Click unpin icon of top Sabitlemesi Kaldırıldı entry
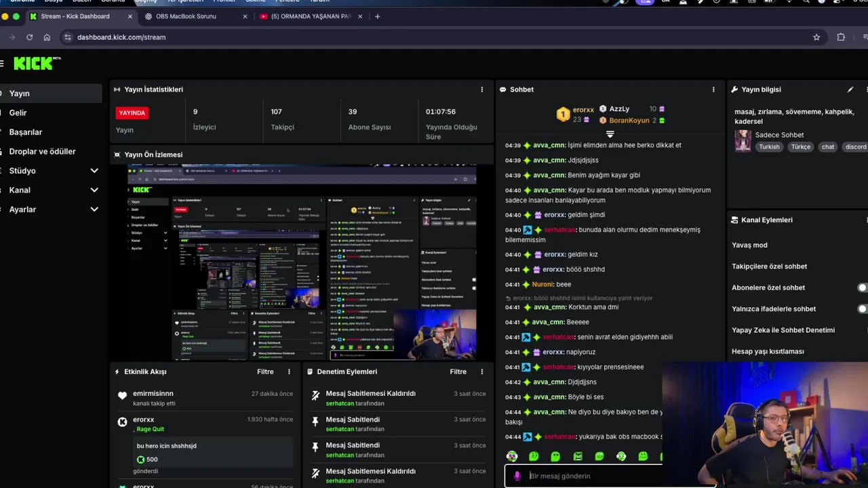 315,396
